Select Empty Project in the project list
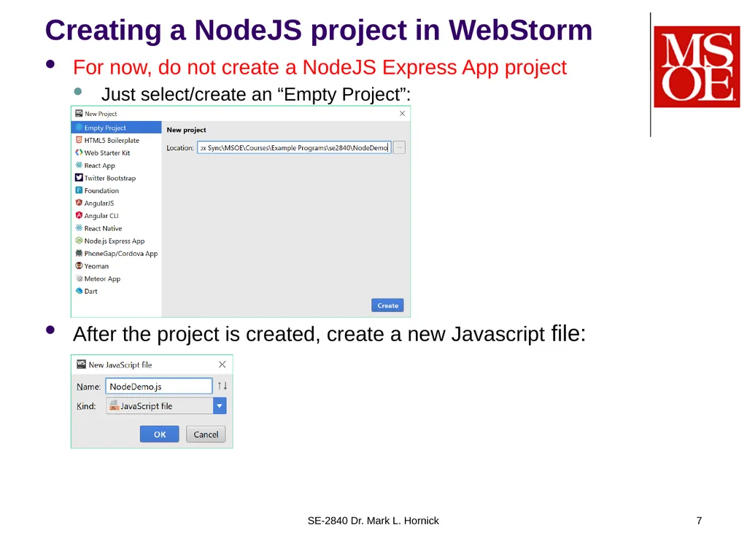The height and width of the screenshot is (560, 747). [116, 128]
